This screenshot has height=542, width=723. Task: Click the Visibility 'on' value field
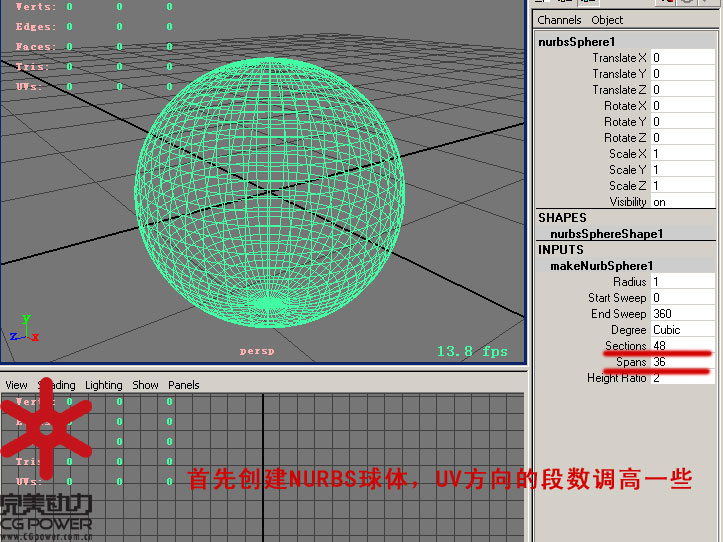tap(683, 202)
